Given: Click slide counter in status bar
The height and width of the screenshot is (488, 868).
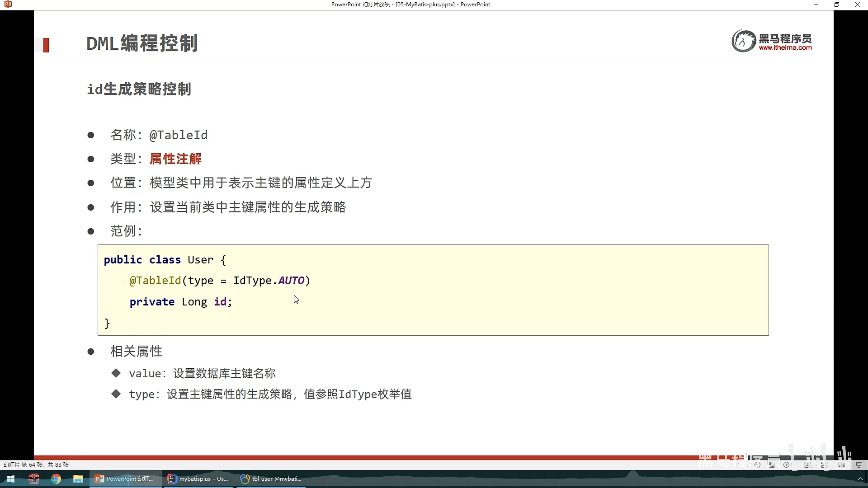Looking at the screenshot, I should pyautogui.click(x=36, y=465).
